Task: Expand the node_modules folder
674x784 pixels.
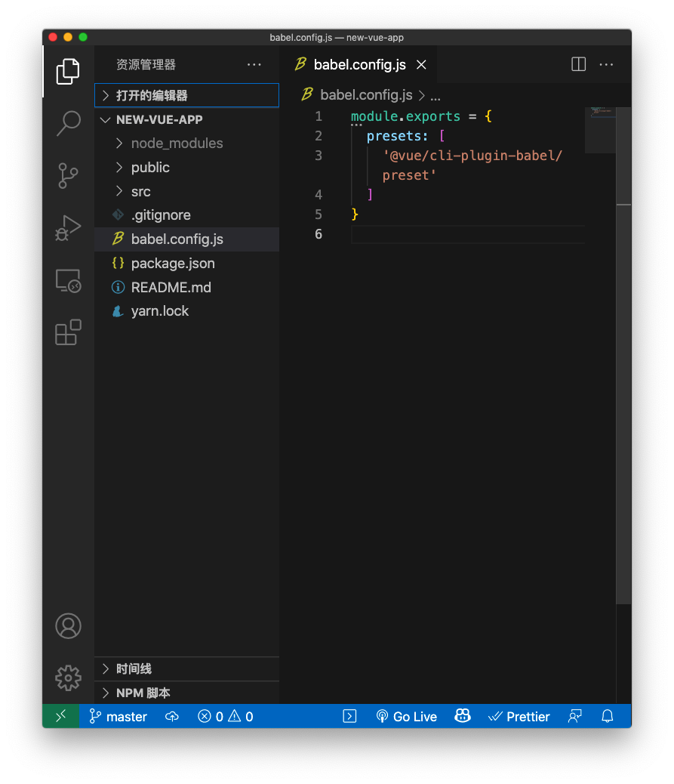Action: click(x=177, y=144)
